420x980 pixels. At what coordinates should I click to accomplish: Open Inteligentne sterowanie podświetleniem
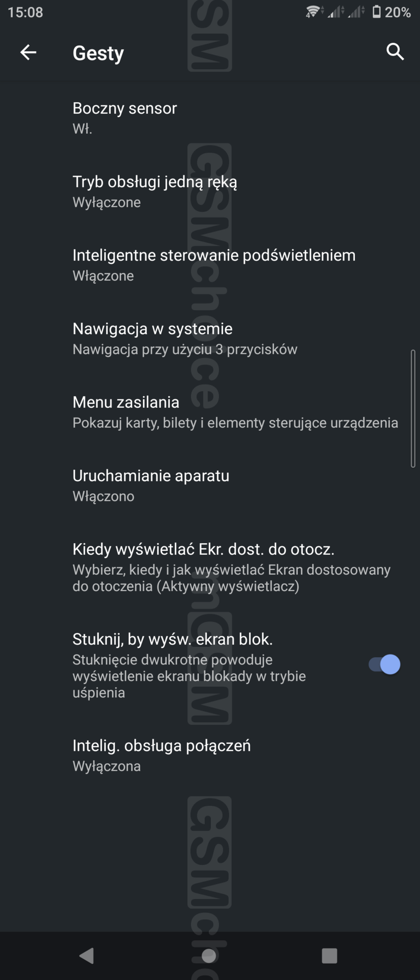coord(214,265)
